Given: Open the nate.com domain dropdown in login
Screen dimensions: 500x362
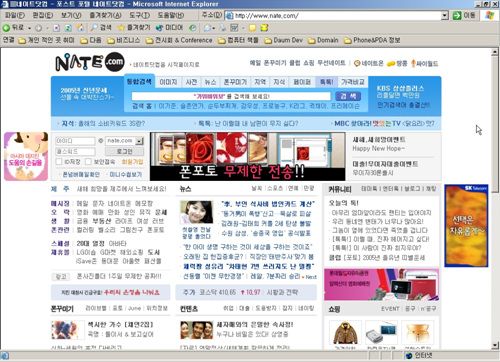Looking at the screenshot, I should pyautogui.click(x=140, y=141).
